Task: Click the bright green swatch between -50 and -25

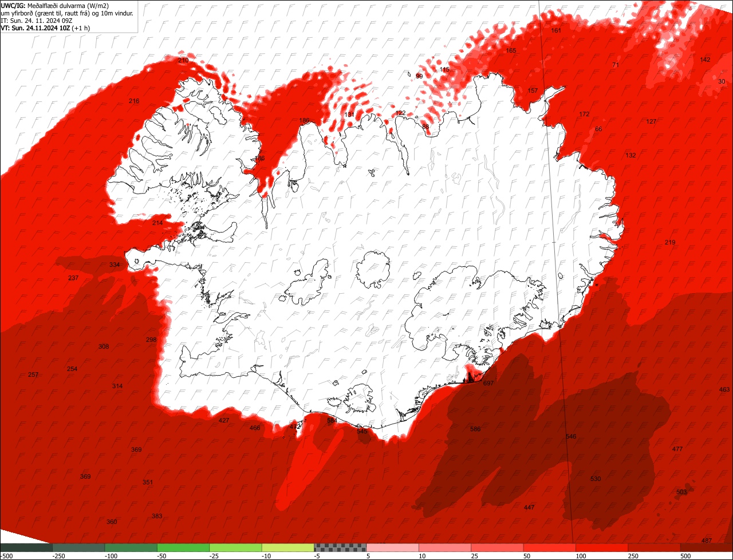Action: 183,547
